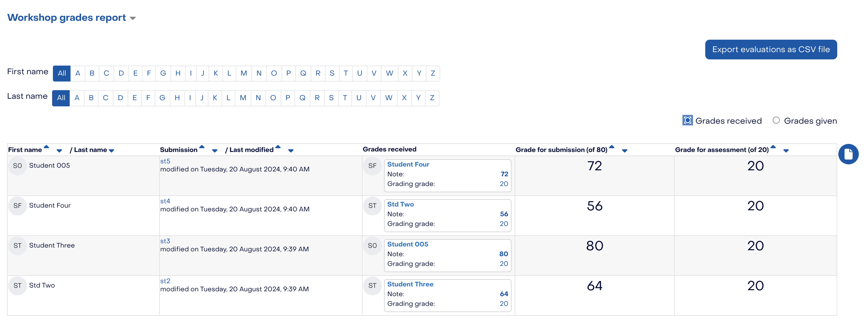Sort Last name descending arrow

coord(111,151)
